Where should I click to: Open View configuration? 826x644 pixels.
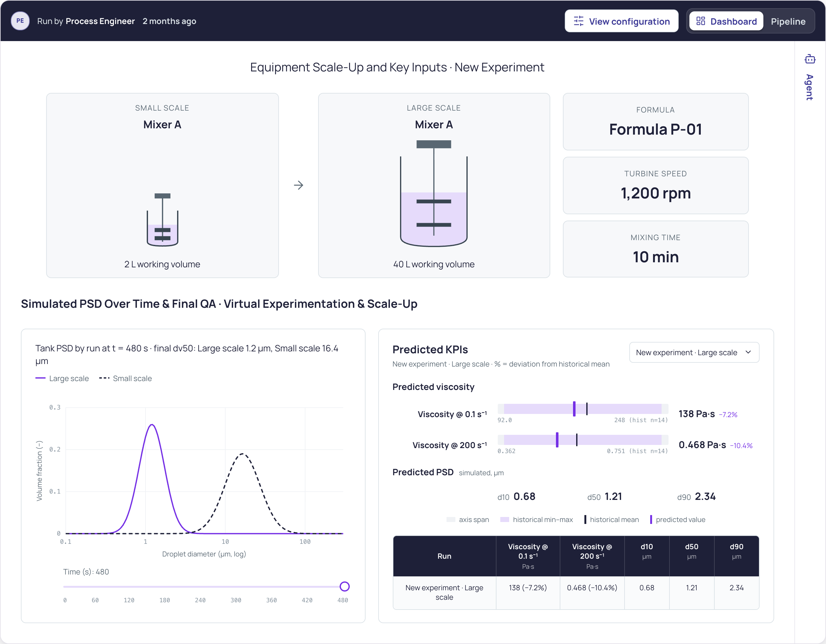click(x=621, y=21)
